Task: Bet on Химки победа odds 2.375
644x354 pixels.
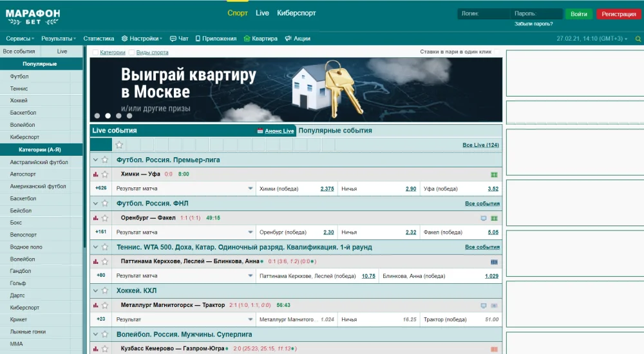Action: click(327, 189)
